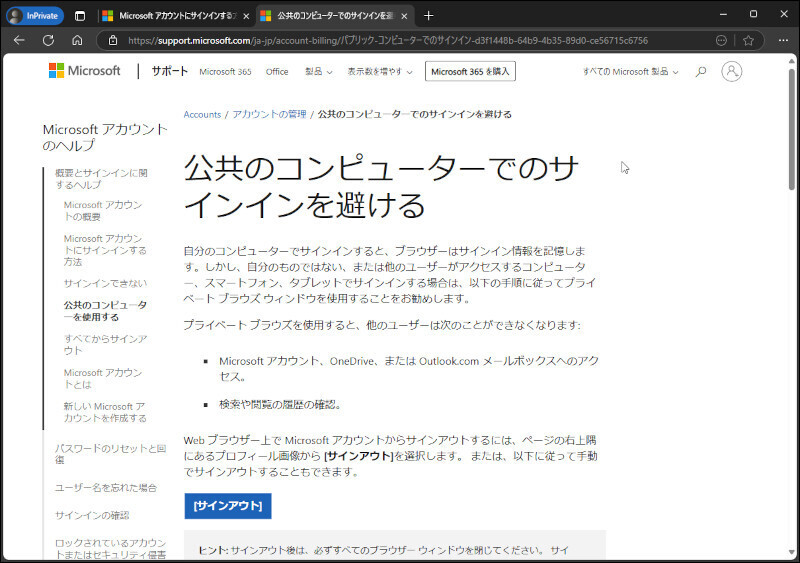Image resolution: width=800 pixels, height=563 pixels.
Task: Open Office in the top navigation
Action: (277, 71)
